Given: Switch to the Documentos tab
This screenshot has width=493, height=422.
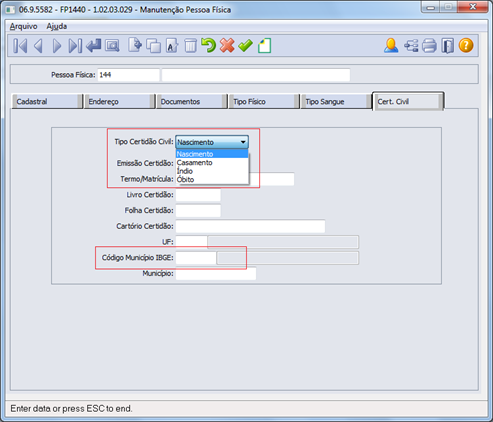Looking at the screenshot, I should click(191, 101).
